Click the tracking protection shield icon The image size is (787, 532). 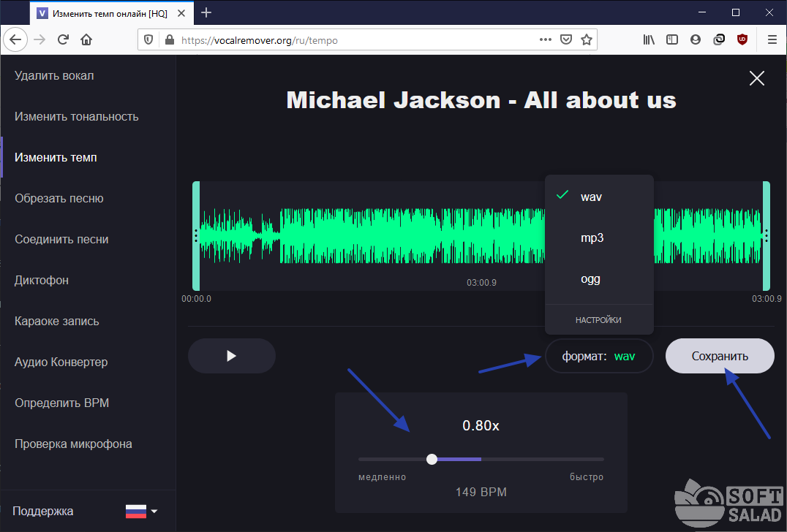148,39
